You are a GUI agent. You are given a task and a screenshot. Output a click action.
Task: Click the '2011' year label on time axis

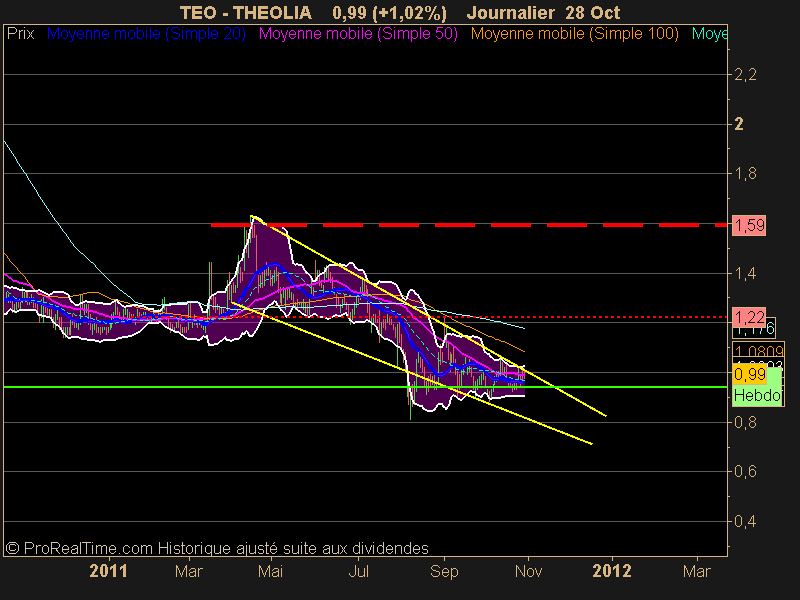coord(108,571)
